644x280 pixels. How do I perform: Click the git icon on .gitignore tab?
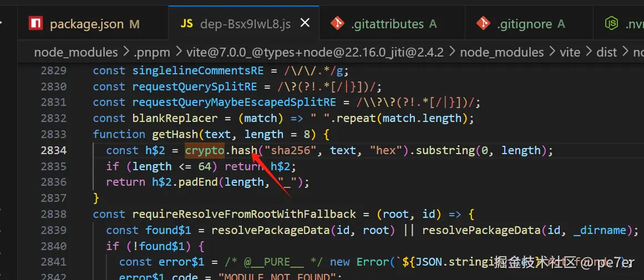[x=483, y=24]
